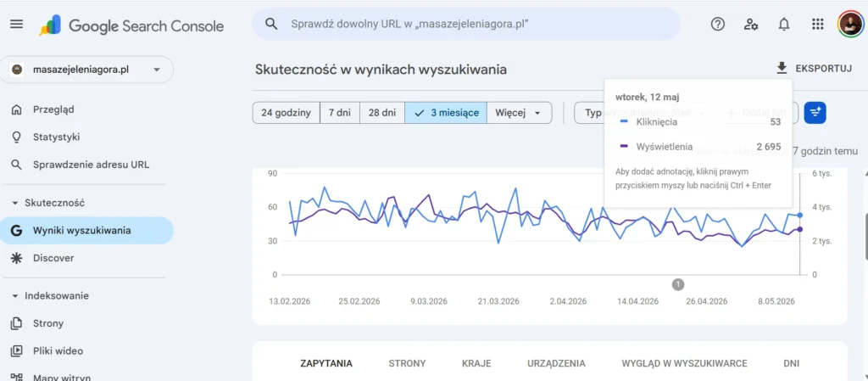
Task: Click the 21.03.2026 axis date label
Action: (x=498, y=302)
